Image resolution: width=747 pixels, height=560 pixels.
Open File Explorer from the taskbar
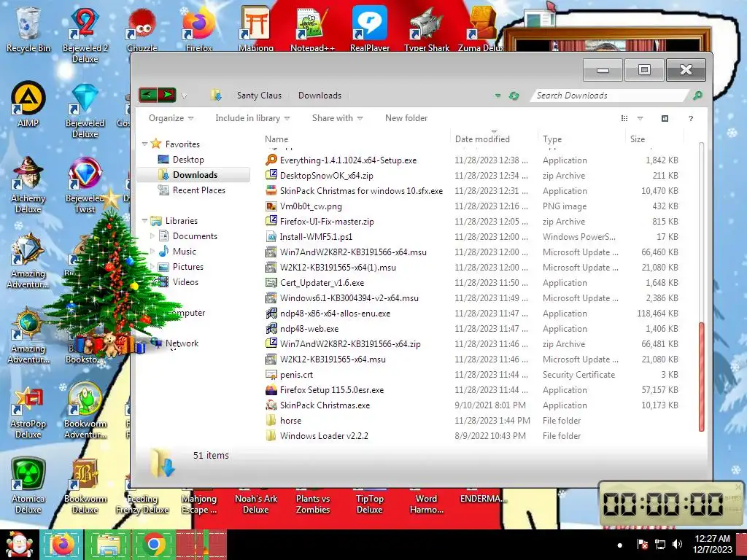pos(108,545)
